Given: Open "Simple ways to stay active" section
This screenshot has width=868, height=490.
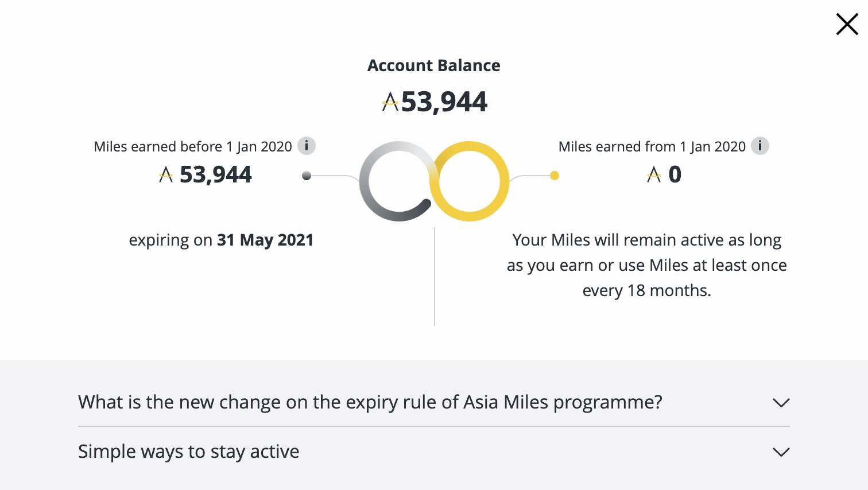Looking at the screenshot, I should [189, 452].
